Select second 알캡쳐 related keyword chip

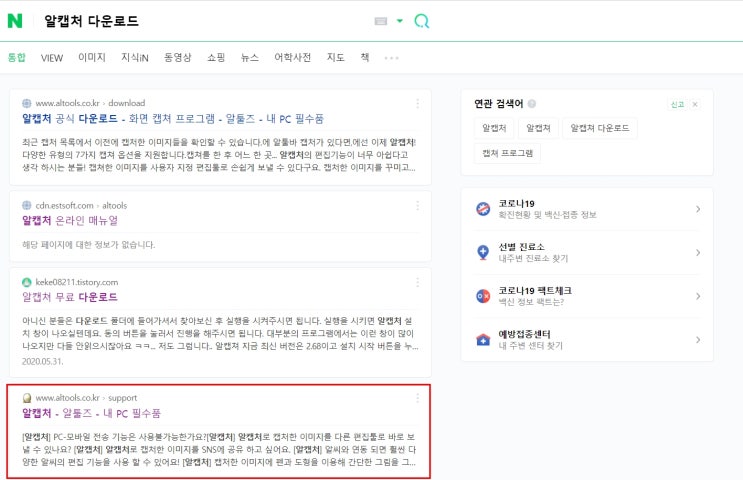[x=538, y=128]
